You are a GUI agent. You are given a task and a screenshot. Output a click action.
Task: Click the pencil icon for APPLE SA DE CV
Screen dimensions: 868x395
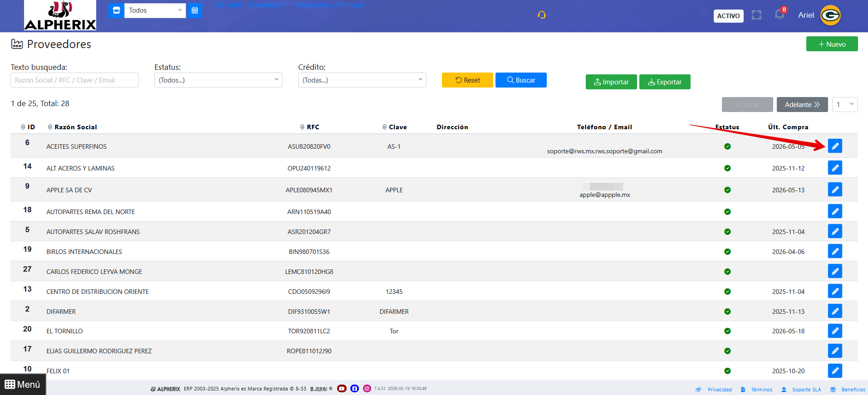[x=835, y=190]
